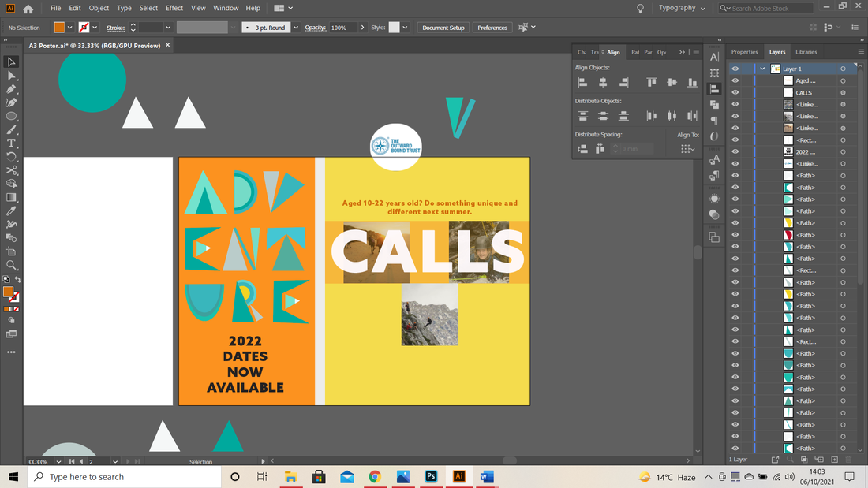Open Photoshop from the taskbar
The height and width of the screenshot is (488, 868).
coord(431,477)
